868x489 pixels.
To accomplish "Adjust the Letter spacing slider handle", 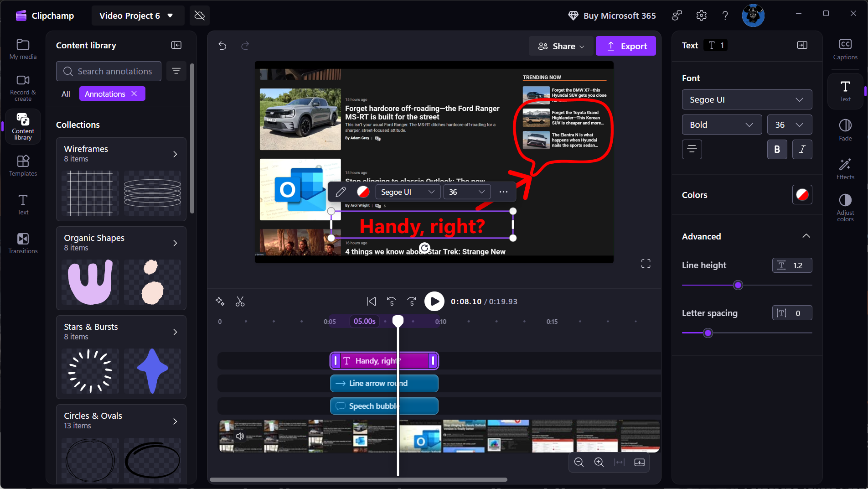I will (x=708, y=333).
